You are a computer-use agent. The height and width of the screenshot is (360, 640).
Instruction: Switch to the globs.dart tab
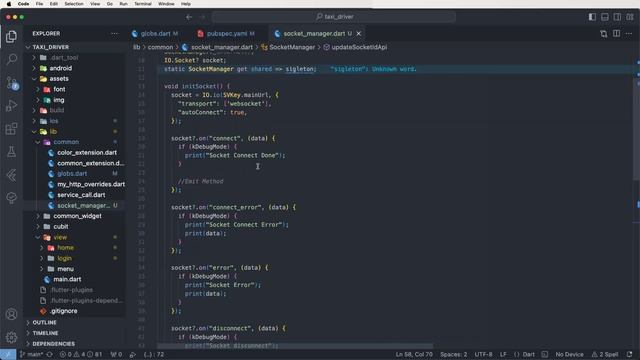tap(155, 33)
